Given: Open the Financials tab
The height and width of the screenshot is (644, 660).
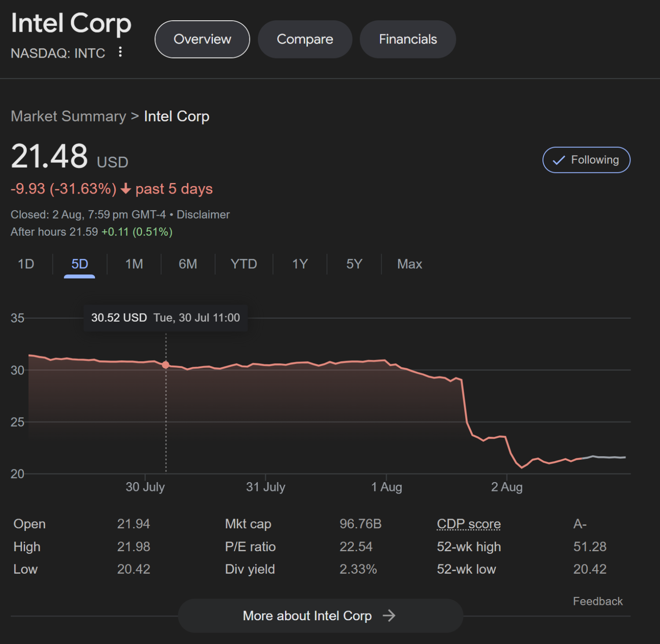Looking at the screenshot, I should [407, 39].
